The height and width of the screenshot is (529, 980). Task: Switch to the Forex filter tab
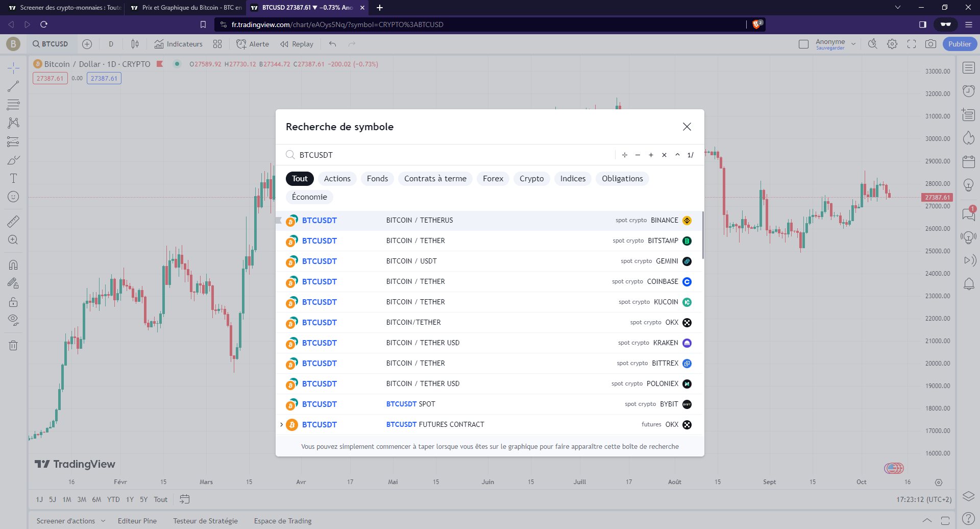493,178
